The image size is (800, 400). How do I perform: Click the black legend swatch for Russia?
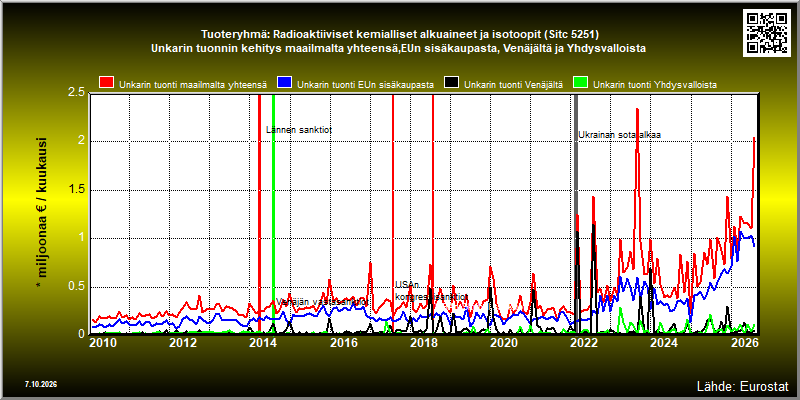[452, 83]
